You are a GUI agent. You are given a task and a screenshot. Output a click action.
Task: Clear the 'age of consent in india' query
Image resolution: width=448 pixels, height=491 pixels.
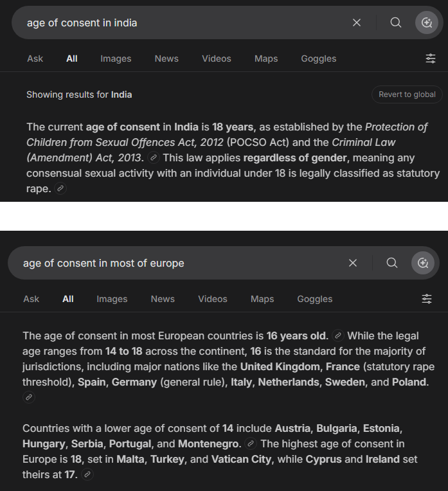[357, 22]
